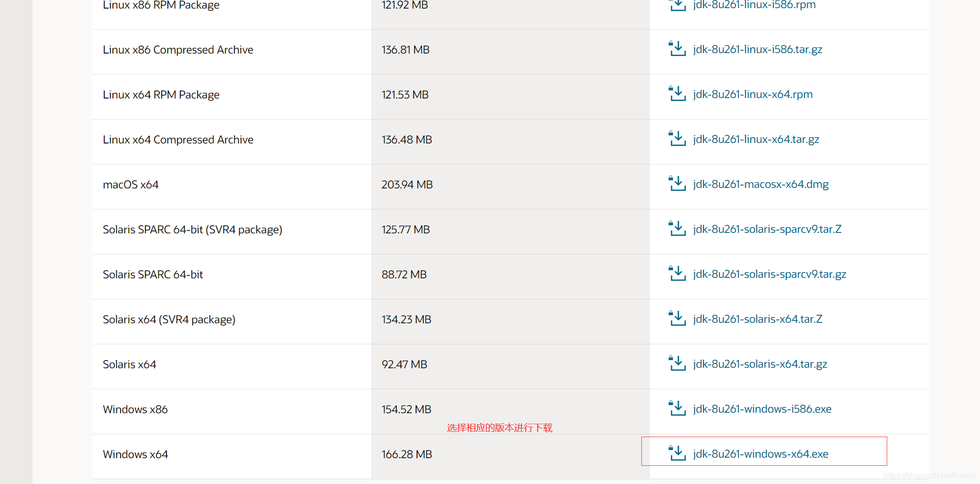Select the Windows x64 row label
980x484 pixels.
pos(135,454)
